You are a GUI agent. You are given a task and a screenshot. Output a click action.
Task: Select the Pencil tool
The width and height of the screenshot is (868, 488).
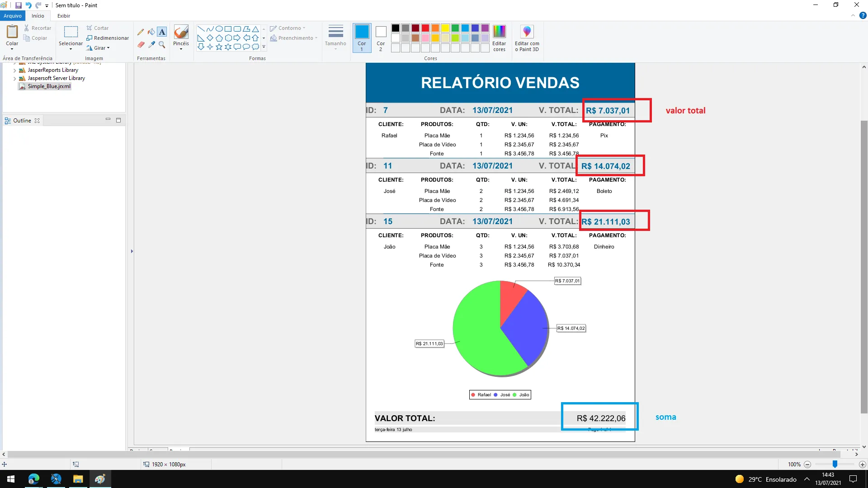click(x=141, y=32)
